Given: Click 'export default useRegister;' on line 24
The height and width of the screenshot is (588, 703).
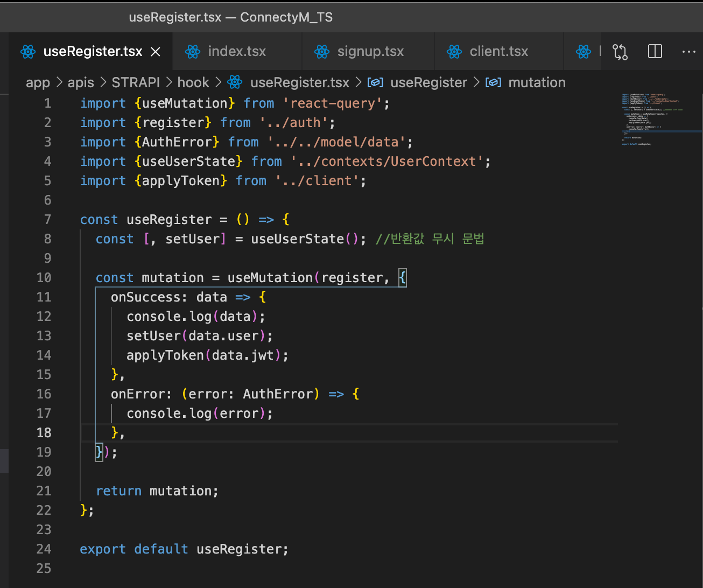Looking at the screenshot, I should pyautogui.click(x=184, y=549).
